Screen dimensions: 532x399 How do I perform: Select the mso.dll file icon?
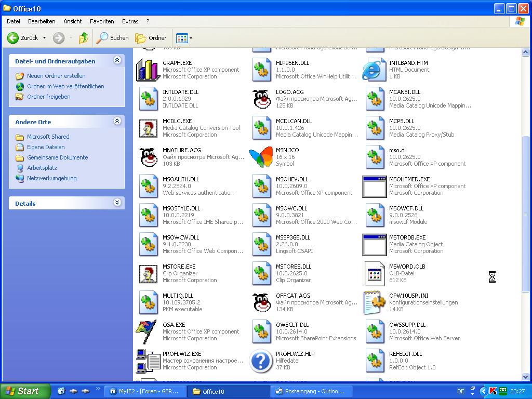tap(375, 157)
